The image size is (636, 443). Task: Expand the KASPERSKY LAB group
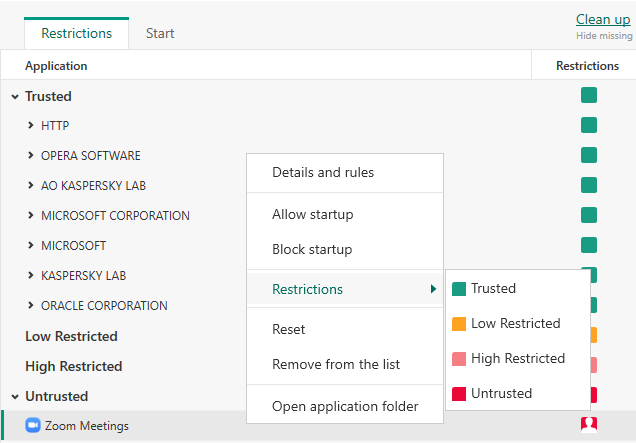pyautogui.click(x=30, y=275)
